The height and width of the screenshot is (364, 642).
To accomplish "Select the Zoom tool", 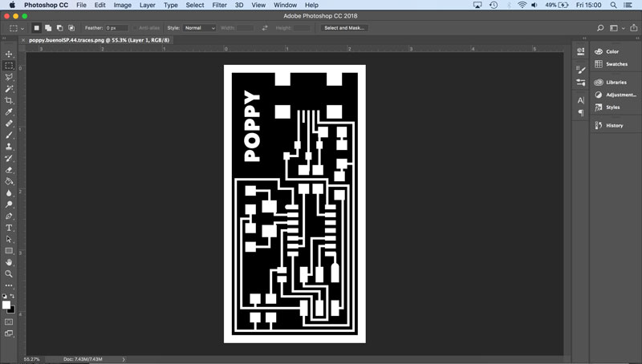I will point(9,273).
